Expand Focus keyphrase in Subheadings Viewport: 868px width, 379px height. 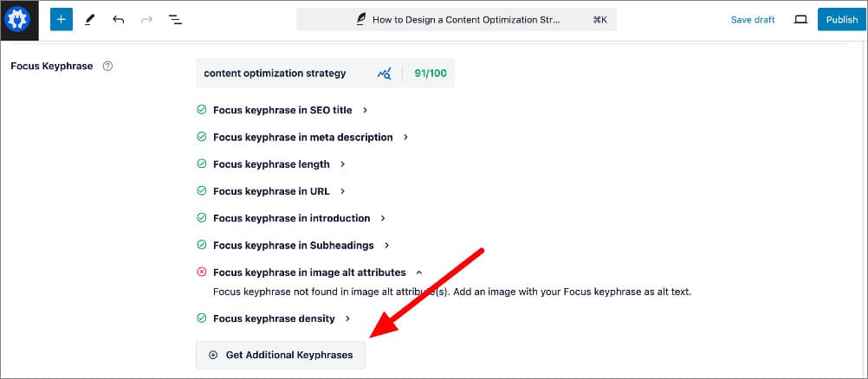[387, 246]
